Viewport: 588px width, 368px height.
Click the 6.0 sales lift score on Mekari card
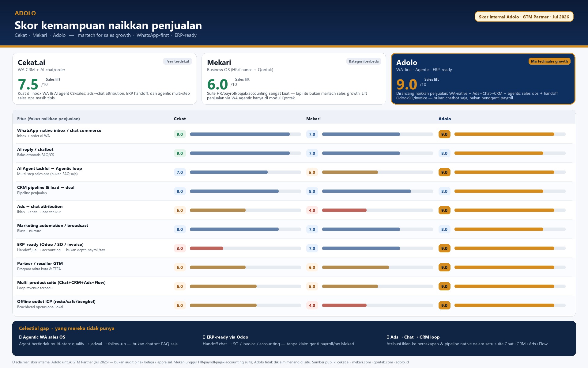coord(217,84)
